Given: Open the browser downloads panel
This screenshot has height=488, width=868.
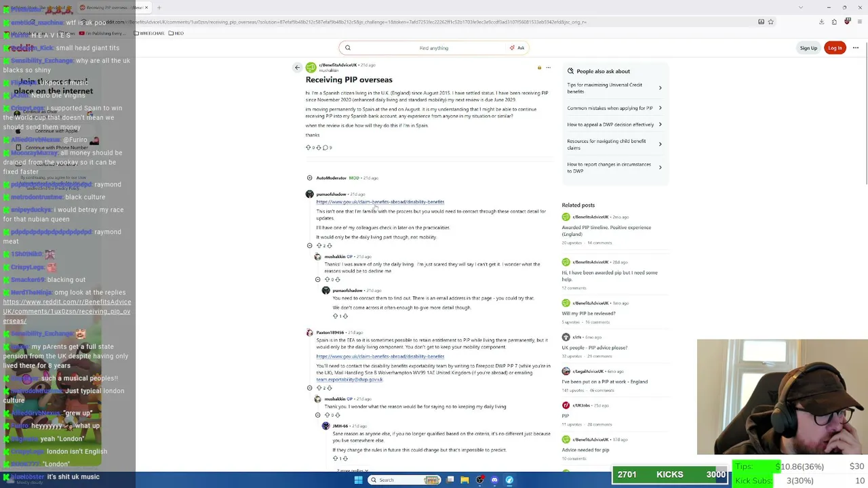Looking at the screenshot, I should point(821,22).
